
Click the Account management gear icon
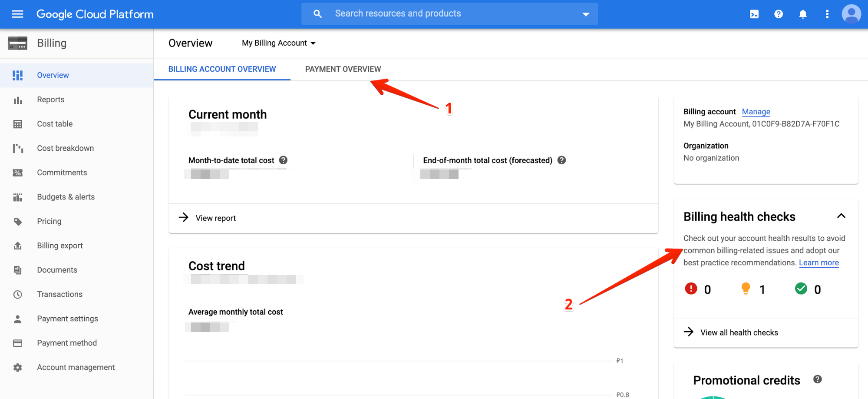click(18, 368)
